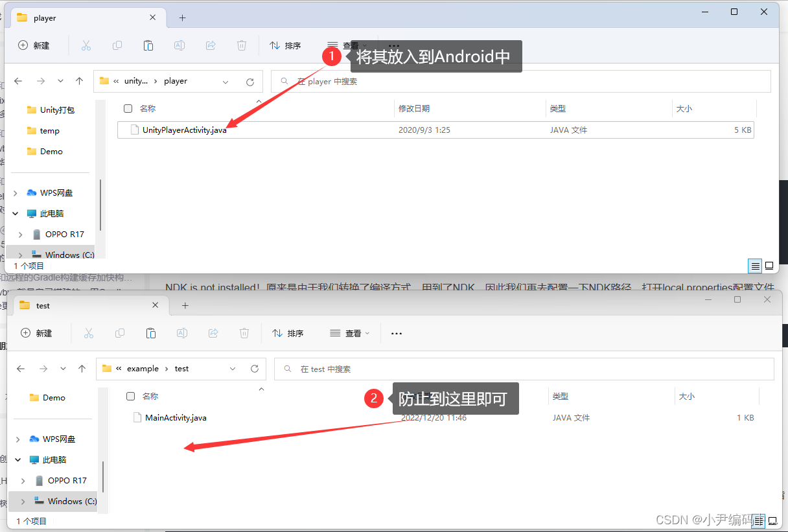Add new tab in player window
The image size is (788, 532).
182,18
